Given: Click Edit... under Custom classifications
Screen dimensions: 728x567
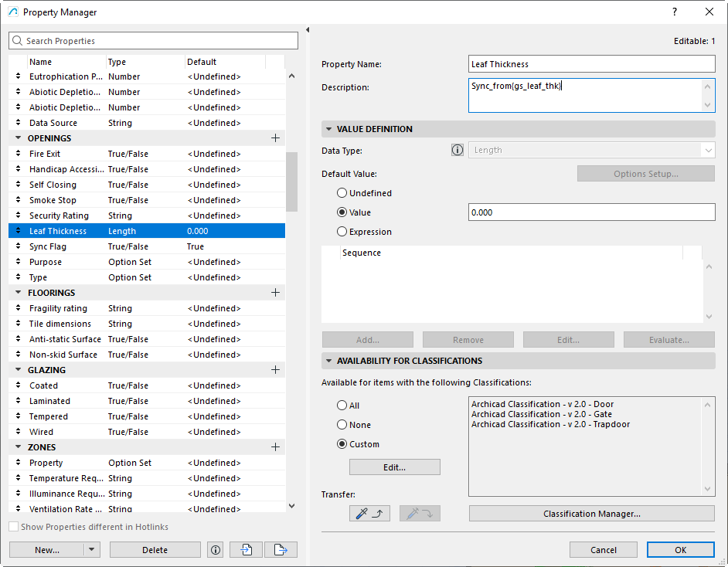Looking at the screenshot, I should point(395,467).
